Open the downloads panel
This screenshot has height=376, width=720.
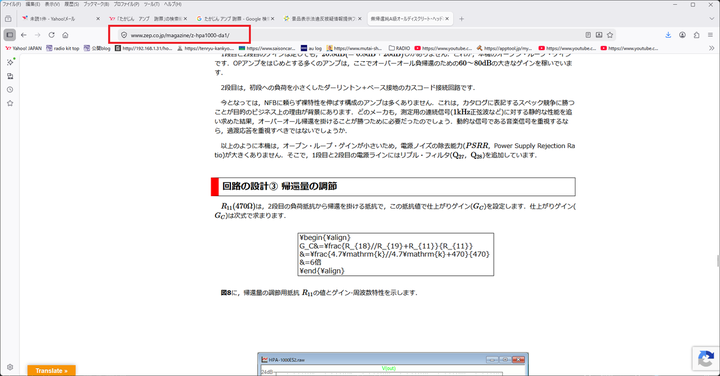coord(668,35)
